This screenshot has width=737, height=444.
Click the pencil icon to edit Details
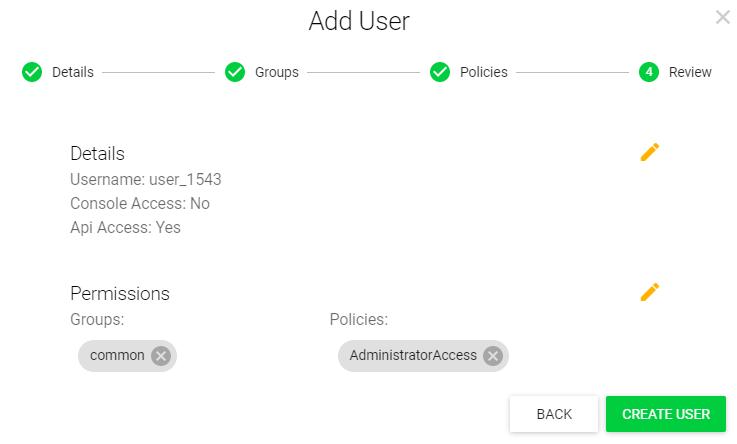650,152
